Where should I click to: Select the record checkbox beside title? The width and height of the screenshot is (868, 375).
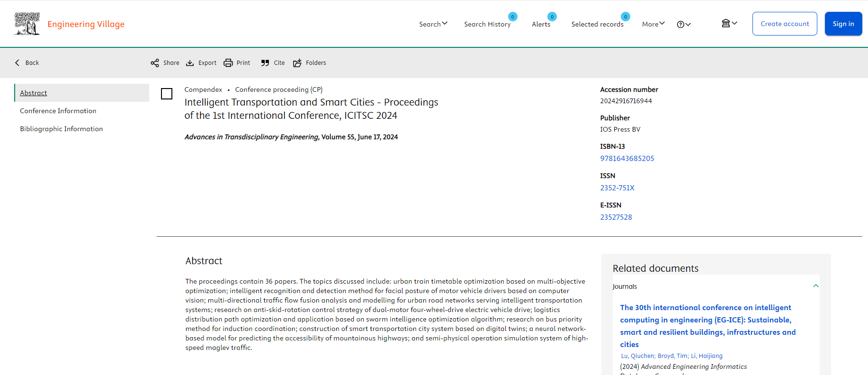click(x=167, y=94)
